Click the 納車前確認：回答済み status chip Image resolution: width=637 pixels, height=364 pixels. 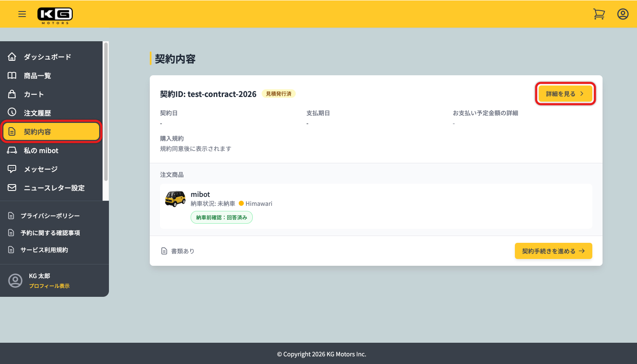pyautogui.click(x=221, y=217)
